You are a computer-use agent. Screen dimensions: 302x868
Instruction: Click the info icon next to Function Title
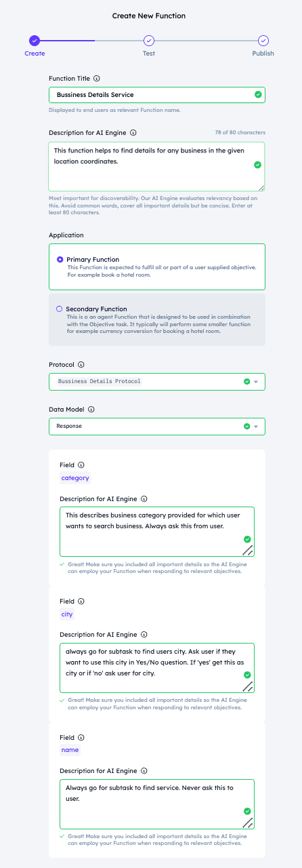(x=97, y=79)
